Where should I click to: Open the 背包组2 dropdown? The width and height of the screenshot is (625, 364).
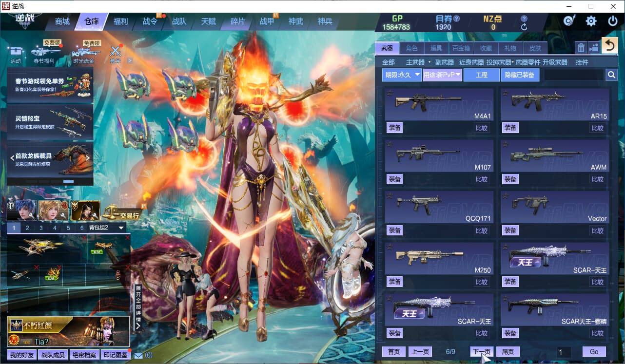(x=106, y=228)
